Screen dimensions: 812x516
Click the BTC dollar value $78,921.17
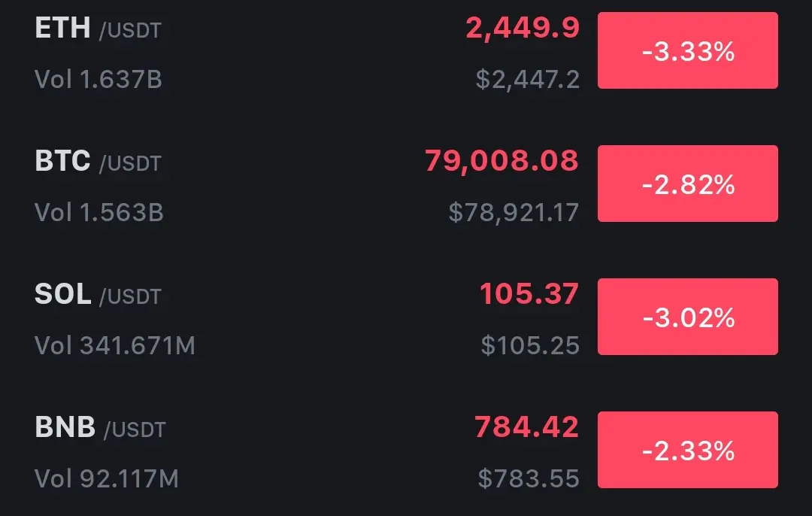pos(514,212)
